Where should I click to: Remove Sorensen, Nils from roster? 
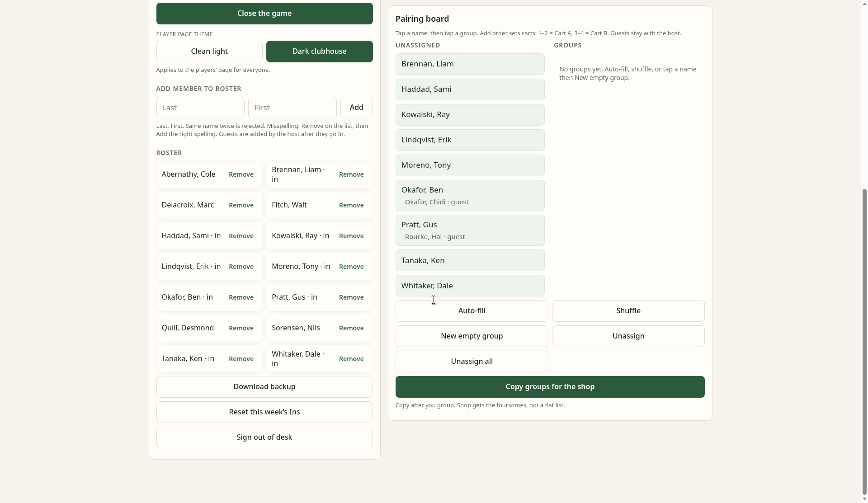[351, 328]
